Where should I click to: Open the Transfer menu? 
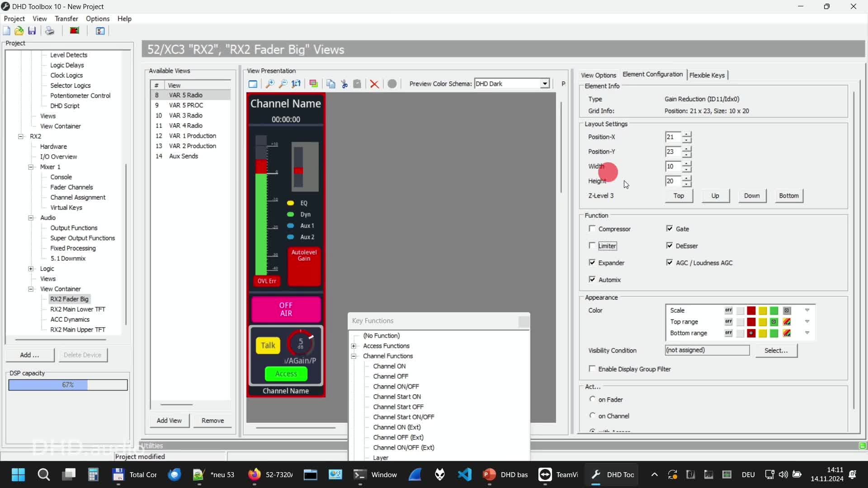coord(66,19)
